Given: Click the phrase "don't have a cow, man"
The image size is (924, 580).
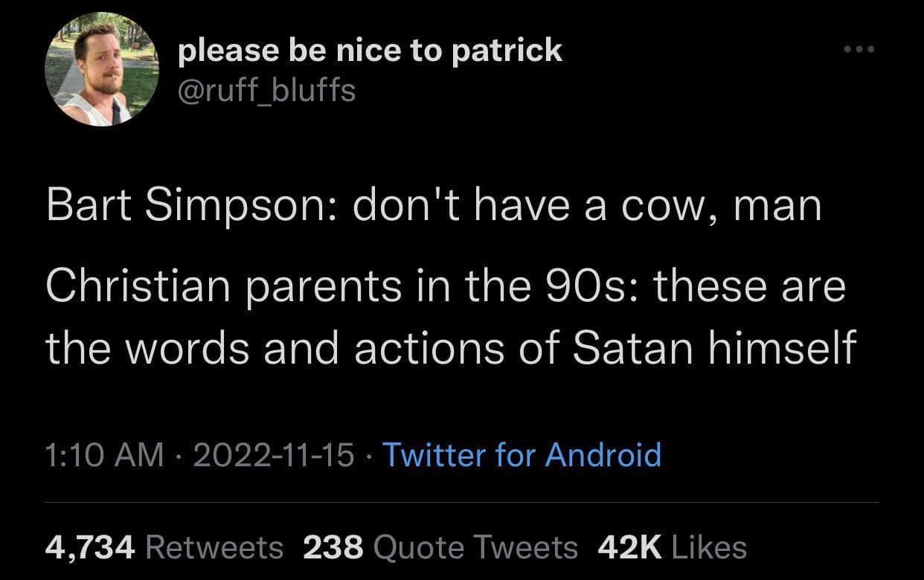Looking at the screenshot, I should click(588, 206).
